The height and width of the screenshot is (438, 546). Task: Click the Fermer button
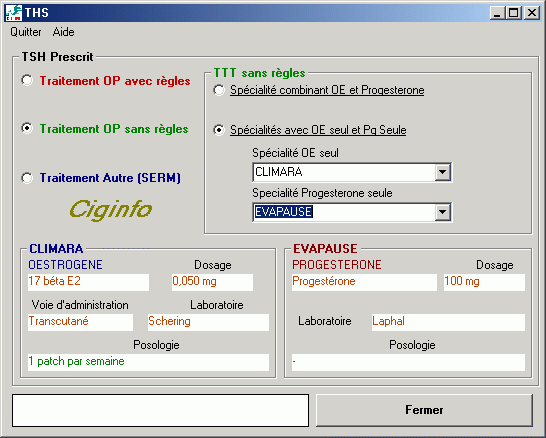[x=424, y=410]
